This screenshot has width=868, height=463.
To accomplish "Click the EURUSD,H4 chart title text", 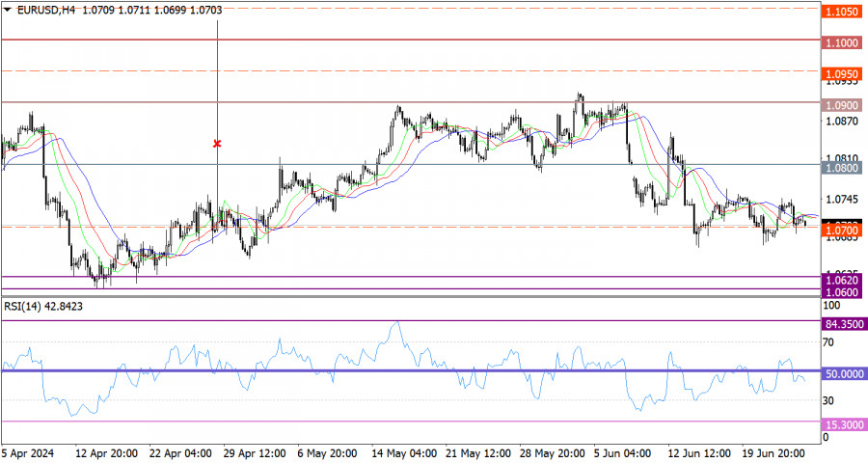I will coord(46,10).
